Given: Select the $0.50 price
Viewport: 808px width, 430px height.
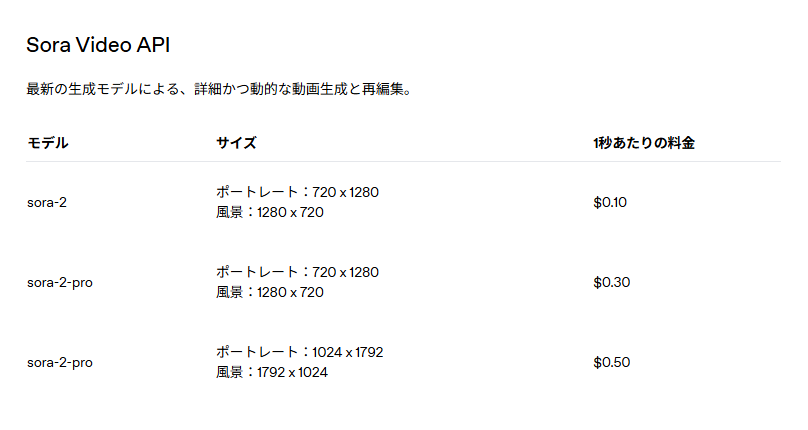Looking at the screenshot, I should (x=611, y=362).
